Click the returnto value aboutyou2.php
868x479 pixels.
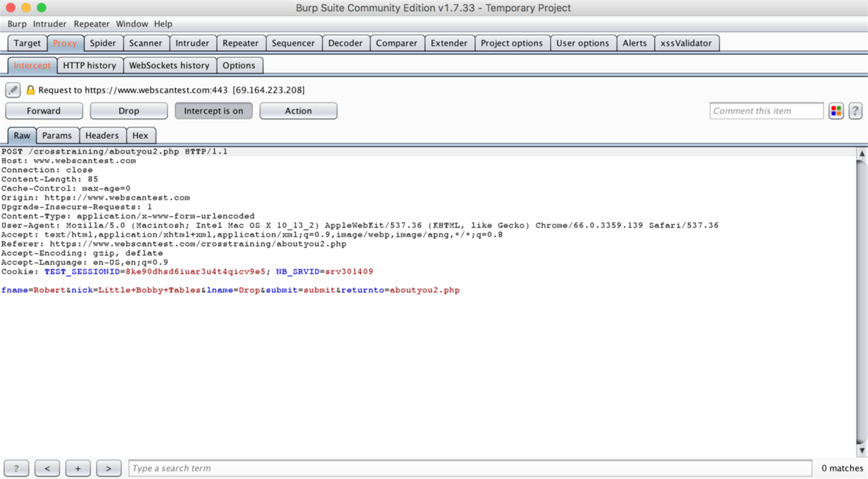click(x=425, y=290)
